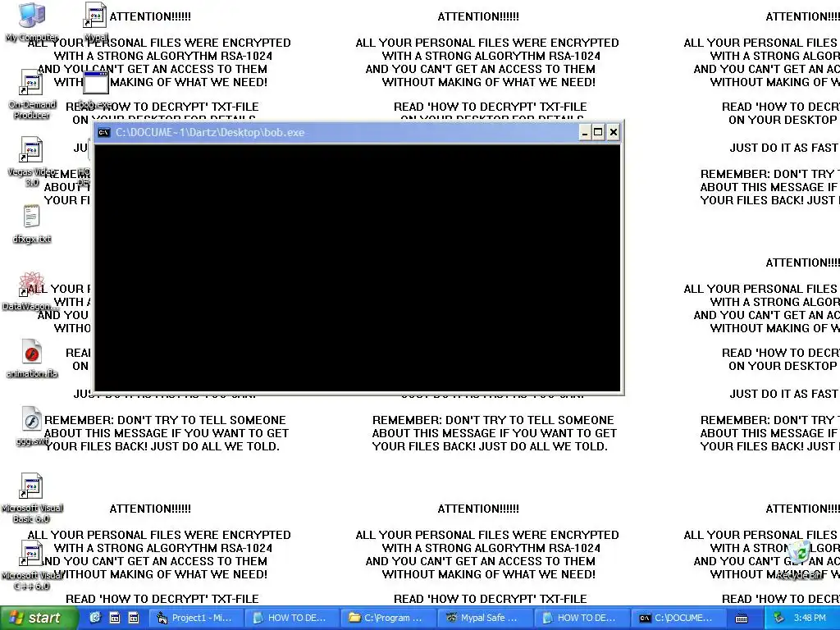The height and width of the screenshot is (630, 840).
Task: Open the Recycle Bin icon
Action: [801, 560]
